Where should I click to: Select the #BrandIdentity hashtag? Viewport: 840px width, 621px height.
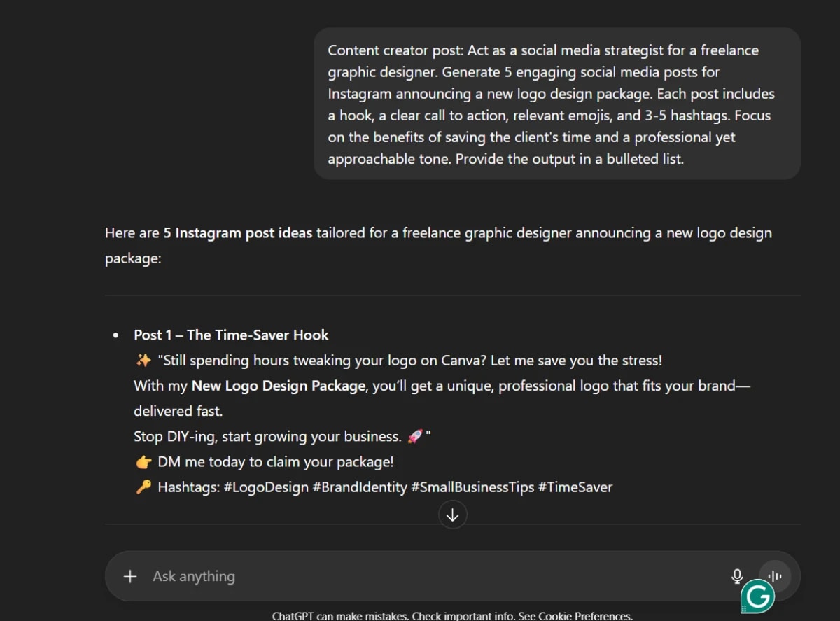click(x=359, y=487)
